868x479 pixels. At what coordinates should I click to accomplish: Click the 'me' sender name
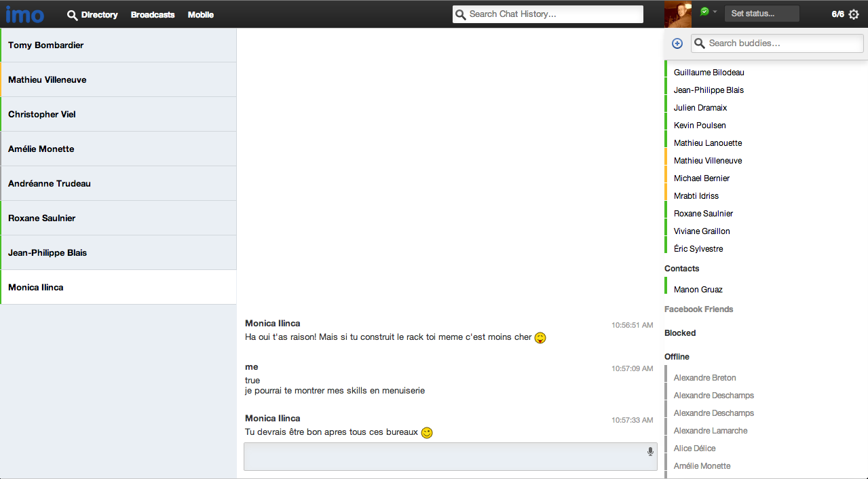[252, 367]
